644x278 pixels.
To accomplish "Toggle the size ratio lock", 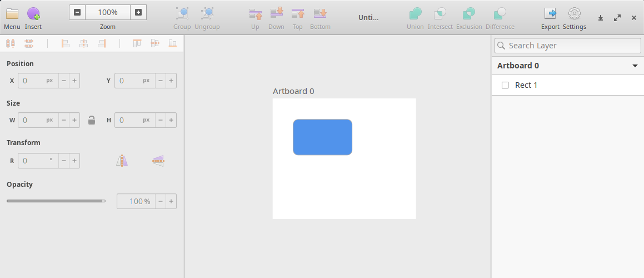I will [x=92, y=120].
